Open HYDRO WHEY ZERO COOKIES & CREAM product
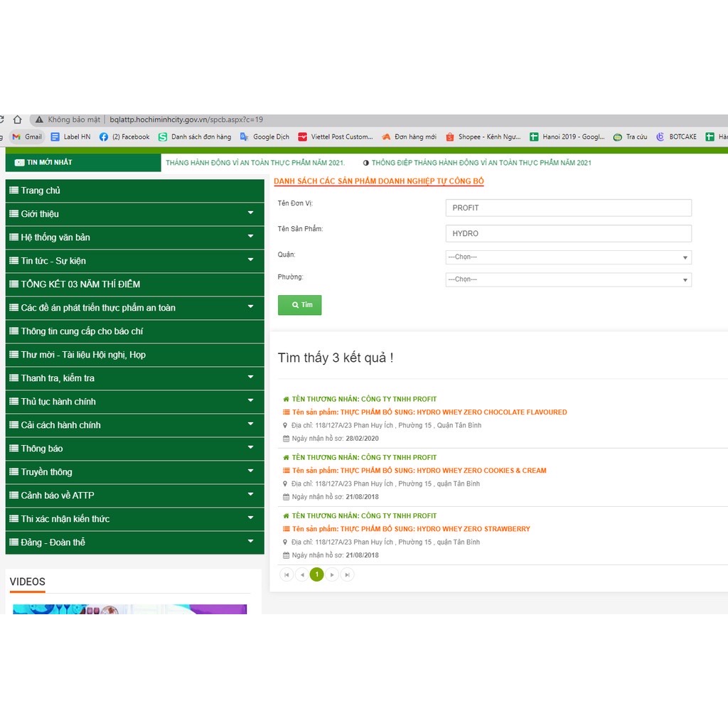Viewport: 728px width, 728px height. pyautogui.click(x=419, y=471)
